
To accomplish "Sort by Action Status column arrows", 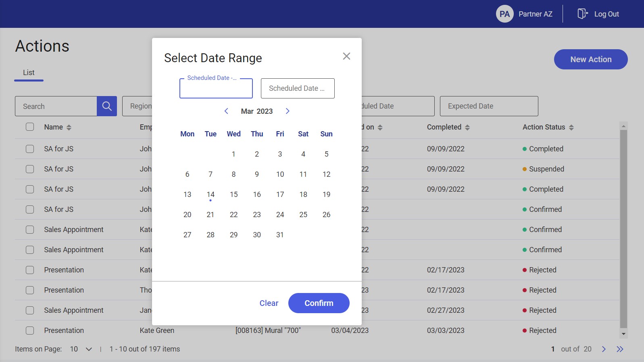I will (x=571, y=128).
